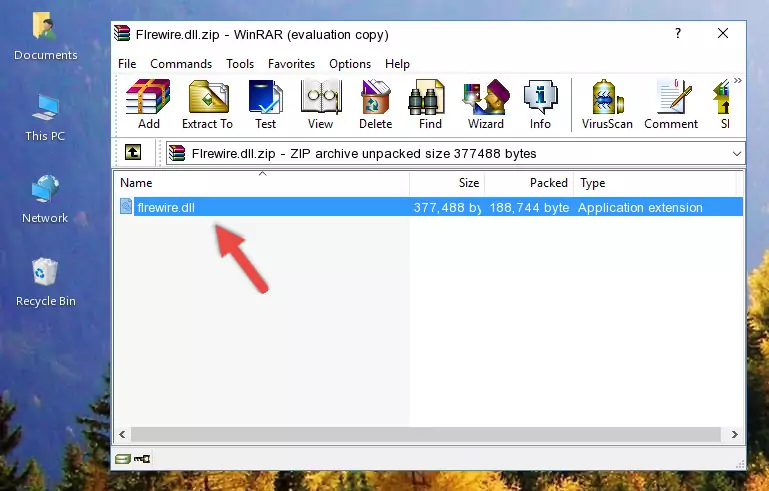Viewport: 769px width, 491px height.
Task: Click the 188,744 packed value
Action: (529, 207)
